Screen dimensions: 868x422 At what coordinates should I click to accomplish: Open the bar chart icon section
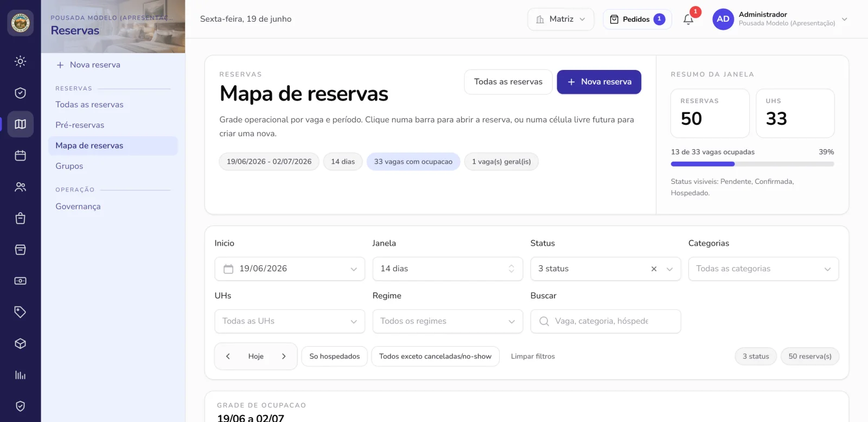[21, 375]
